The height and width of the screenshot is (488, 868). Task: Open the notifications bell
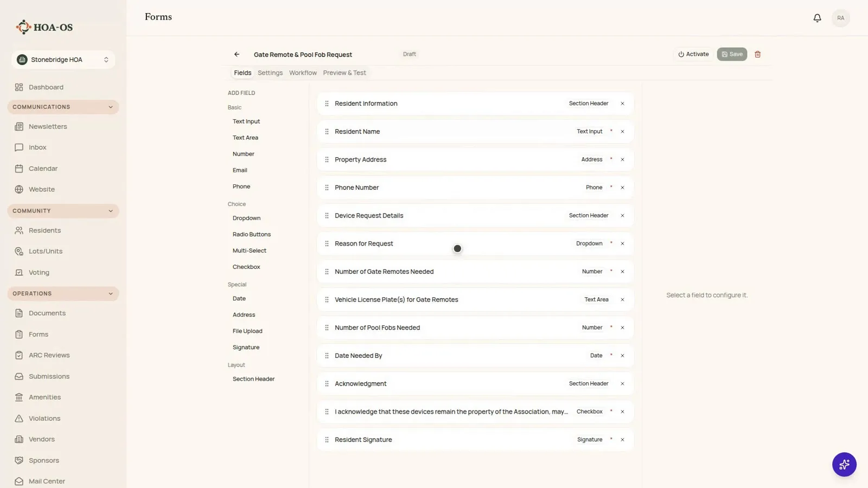point(817,18)
